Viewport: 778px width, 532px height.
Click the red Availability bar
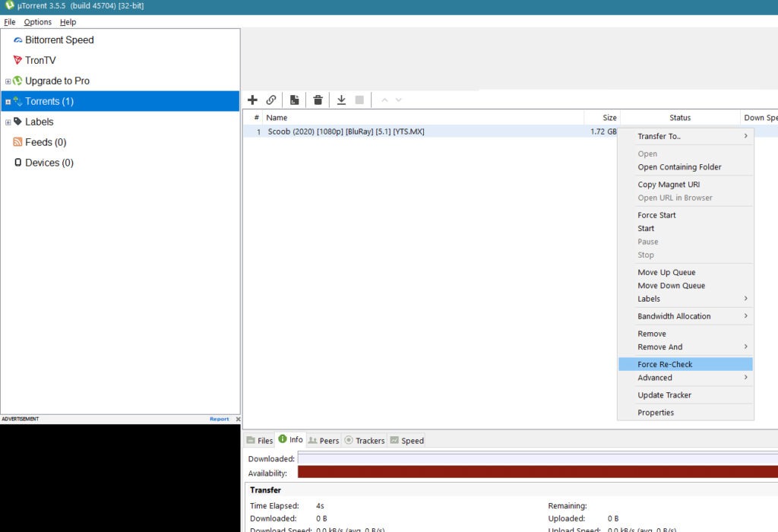click(x=532, y=471)
